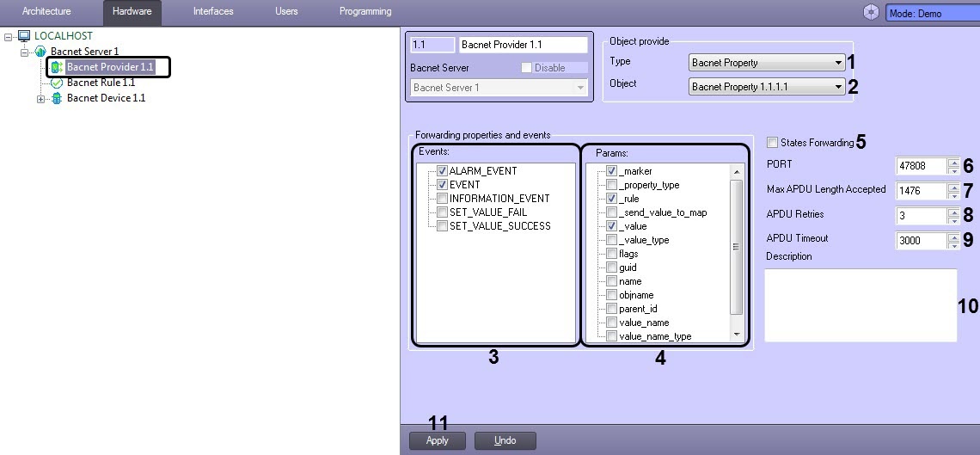This screenshot has width=980, height=455.
Task: Click the Bacnet Provider 1.1 icon
Action: tap(56, 67)
